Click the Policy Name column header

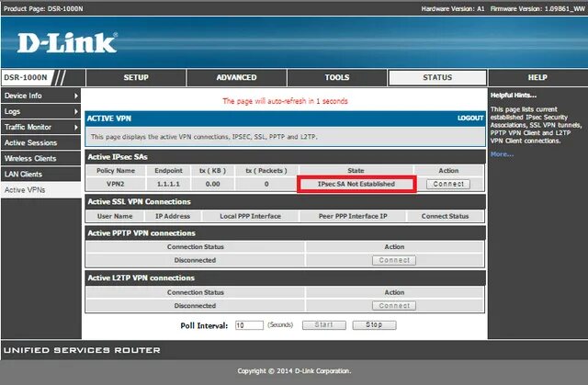pyautogui.click(x=116, y=171)
